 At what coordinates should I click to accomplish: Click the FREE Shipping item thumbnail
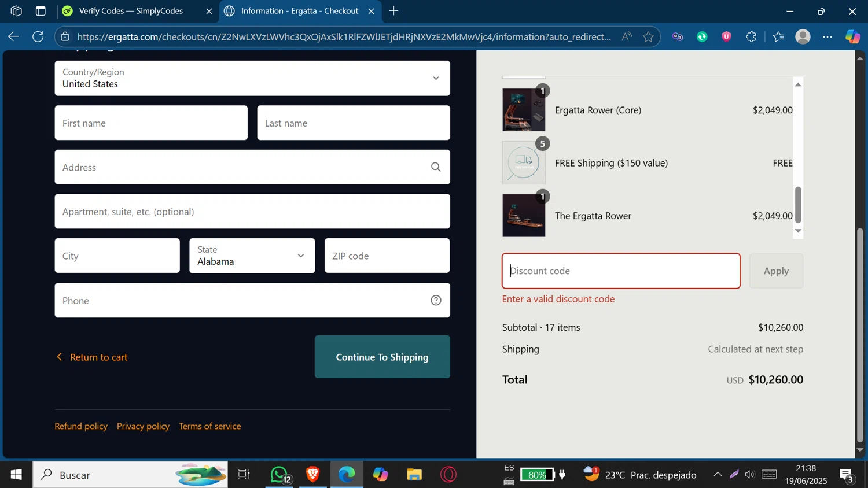[x=524, y=162]
